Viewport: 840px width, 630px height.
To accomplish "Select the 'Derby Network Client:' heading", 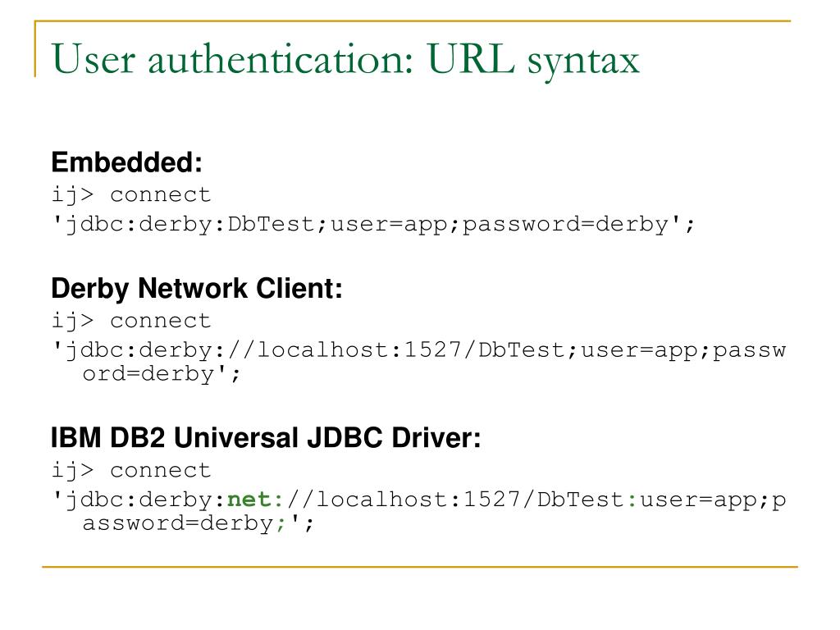I will 197,290.
